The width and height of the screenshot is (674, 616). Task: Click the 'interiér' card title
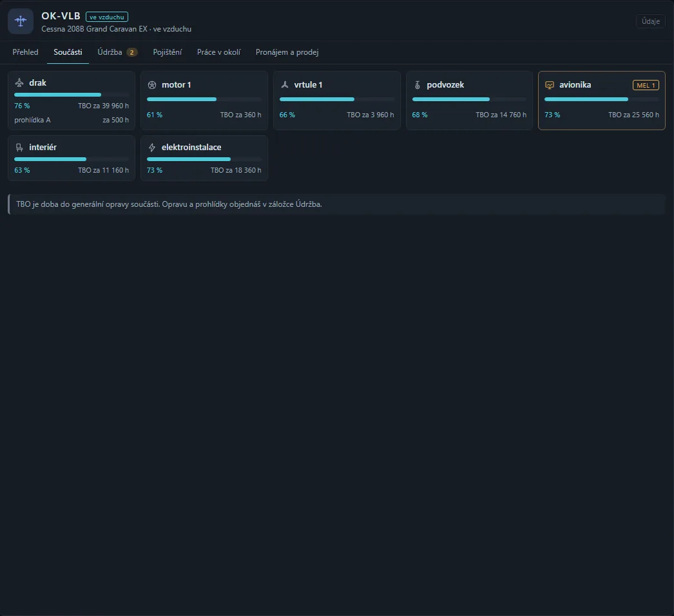tap(43, 147)
